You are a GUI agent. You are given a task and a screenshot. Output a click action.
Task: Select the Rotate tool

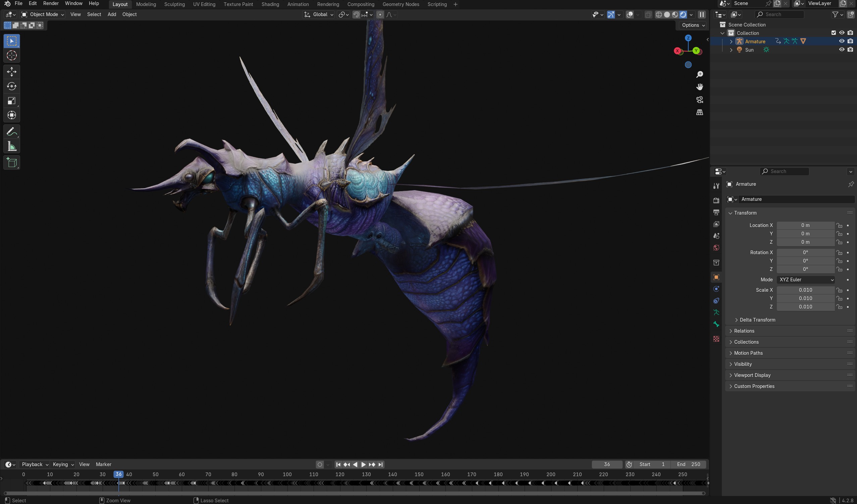(11, 87)
